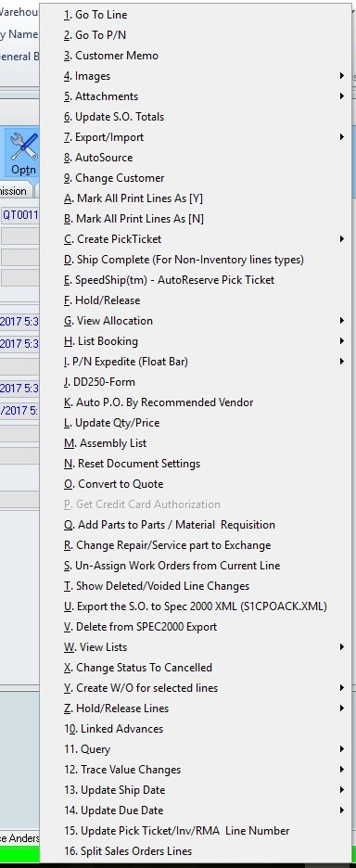
Task: Select Update S.O. Totals option
Action: click(195, 117)
